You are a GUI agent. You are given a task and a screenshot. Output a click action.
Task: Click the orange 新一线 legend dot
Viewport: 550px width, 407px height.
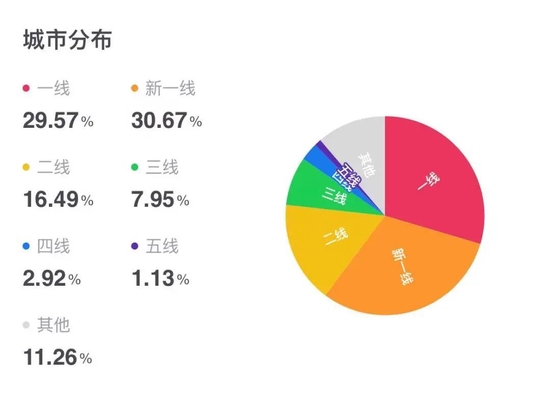[134, 88]
